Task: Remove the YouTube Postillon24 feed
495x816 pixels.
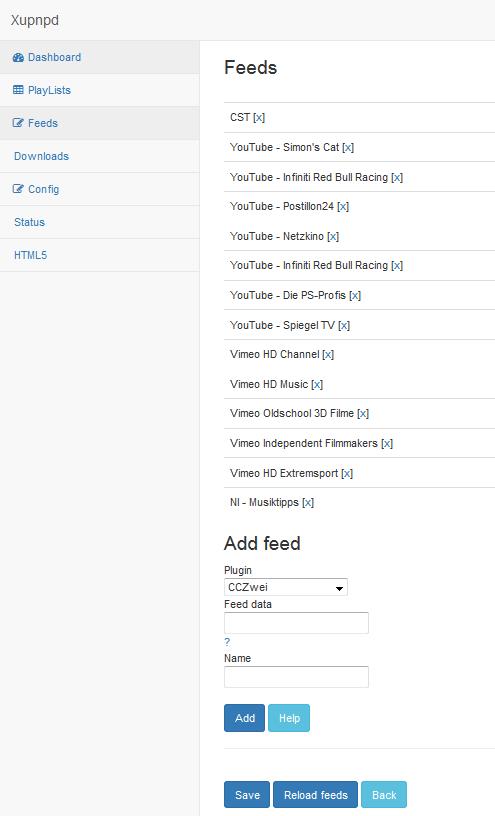Action: pos(343,207)
